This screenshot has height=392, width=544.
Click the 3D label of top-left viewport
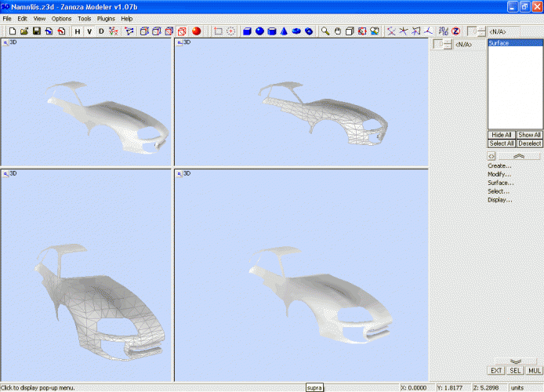(x=13, y=42)
